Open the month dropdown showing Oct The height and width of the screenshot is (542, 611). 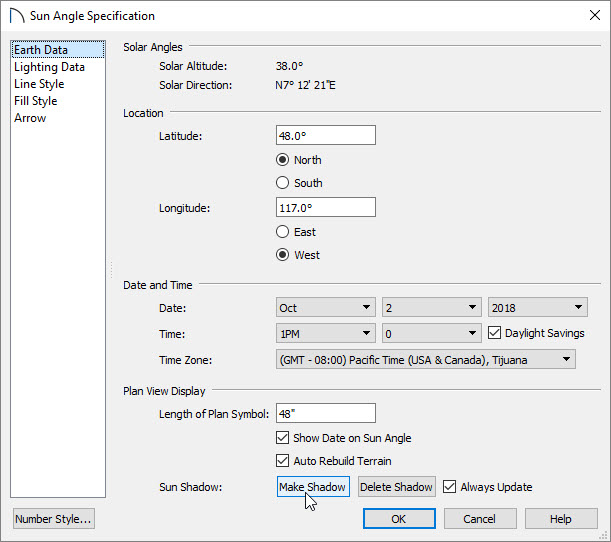(x=326, y=307)
